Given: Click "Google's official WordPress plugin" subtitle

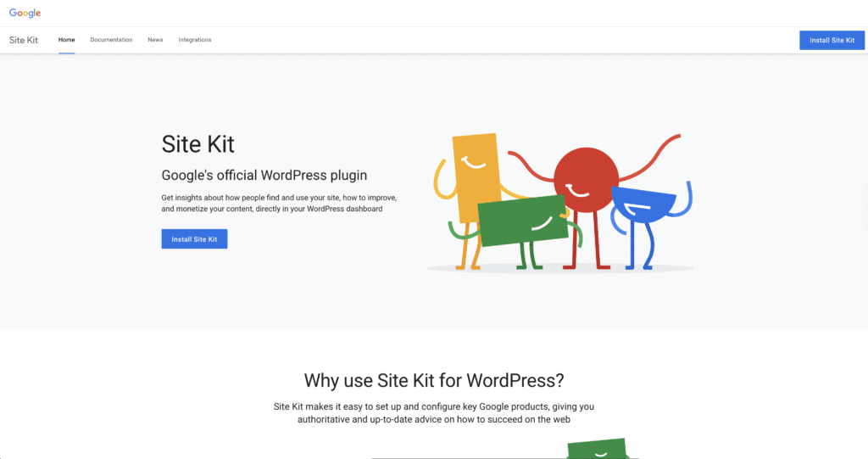Looking at the screenshot, I should coord(264,175).
